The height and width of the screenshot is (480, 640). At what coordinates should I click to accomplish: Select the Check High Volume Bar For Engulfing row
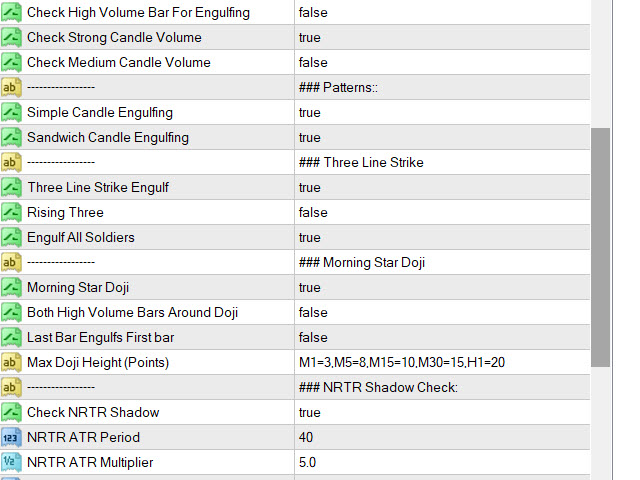pos(295,12)
